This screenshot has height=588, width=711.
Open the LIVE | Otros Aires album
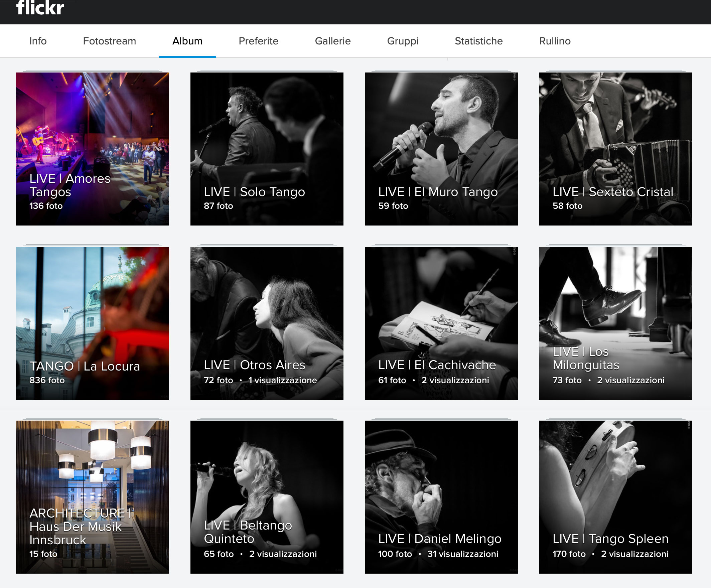point(267,323)
